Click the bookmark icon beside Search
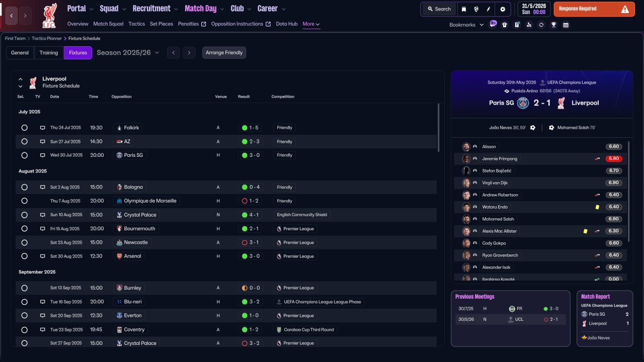The height and width of the screenshot is (362, 644). 464,9
